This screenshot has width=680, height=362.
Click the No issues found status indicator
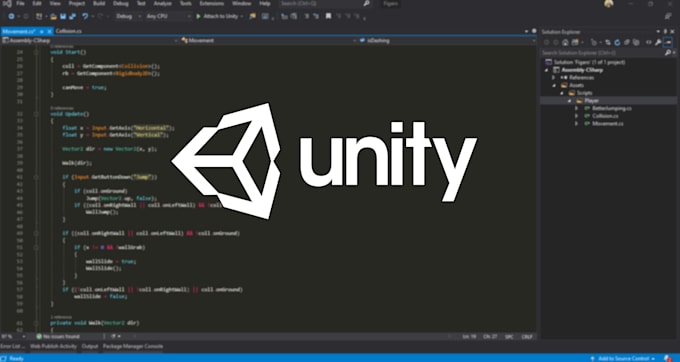point(58,336)
